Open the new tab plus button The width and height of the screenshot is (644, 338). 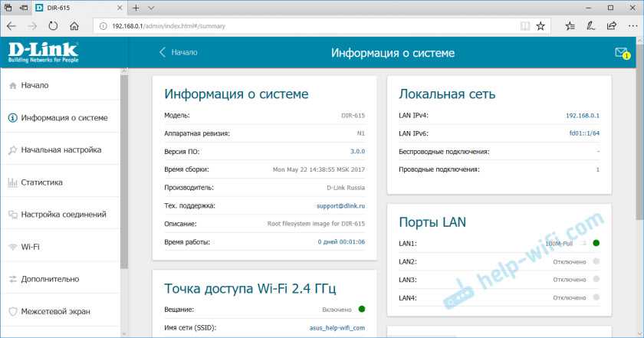pyautogui.click(x=136, y=7)
